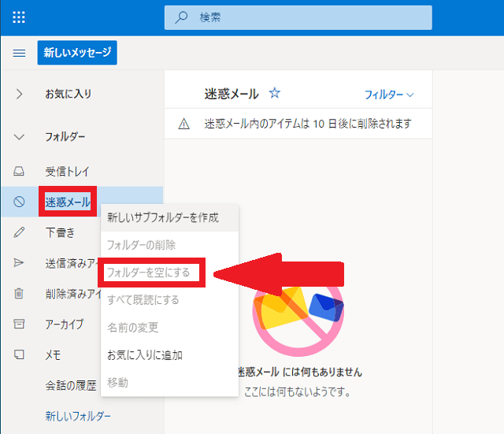Click the sent items arrow icon

click(x=19, y=262)
